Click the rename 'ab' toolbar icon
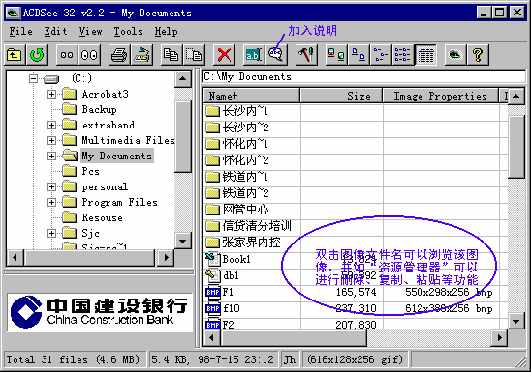The image size is (531, 372). pos(253,55)
